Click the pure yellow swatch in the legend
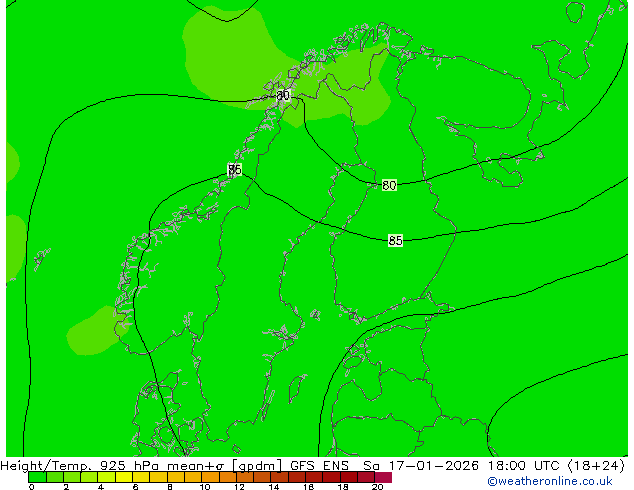 tap(124, 477)
